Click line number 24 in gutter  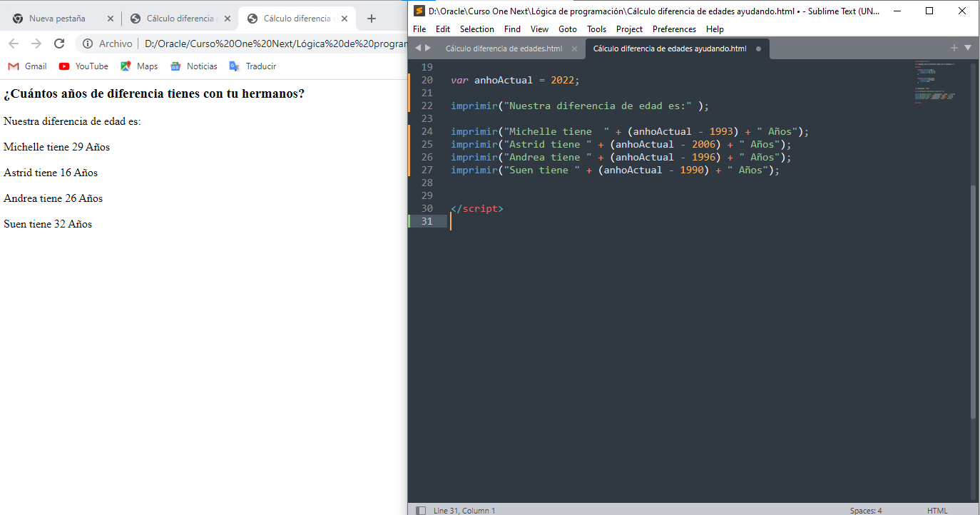(427, 131)
